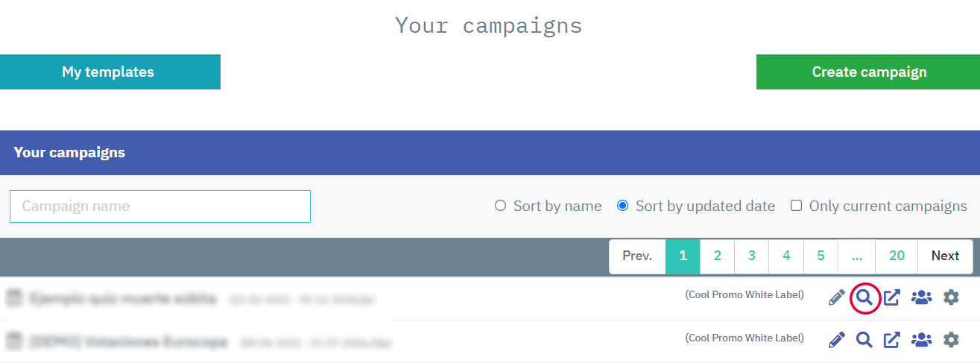Enable the Only current campaigns checkbox
This screenshot has width=980, height=363.
[796, 206]
